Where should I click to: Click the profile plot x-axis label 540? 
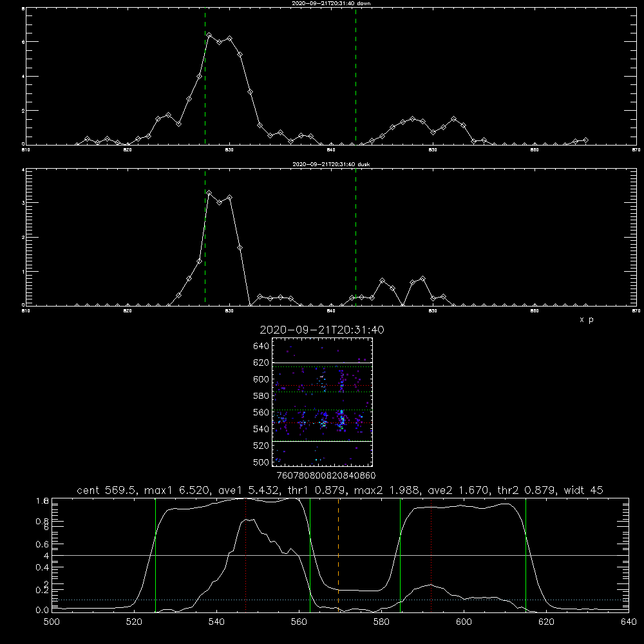(x=216, y=622)
